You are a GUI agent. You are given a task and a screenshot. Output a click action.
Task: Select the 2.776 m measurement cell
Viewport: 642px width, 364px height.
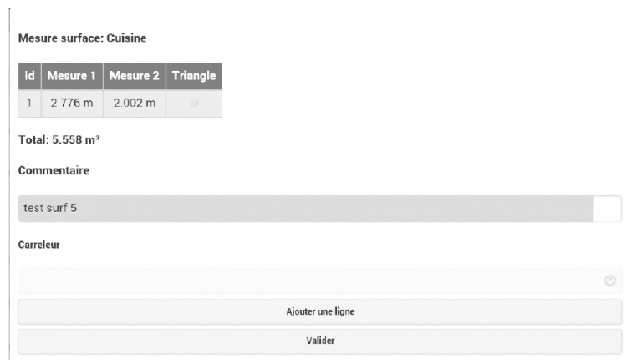click(71, 104)
